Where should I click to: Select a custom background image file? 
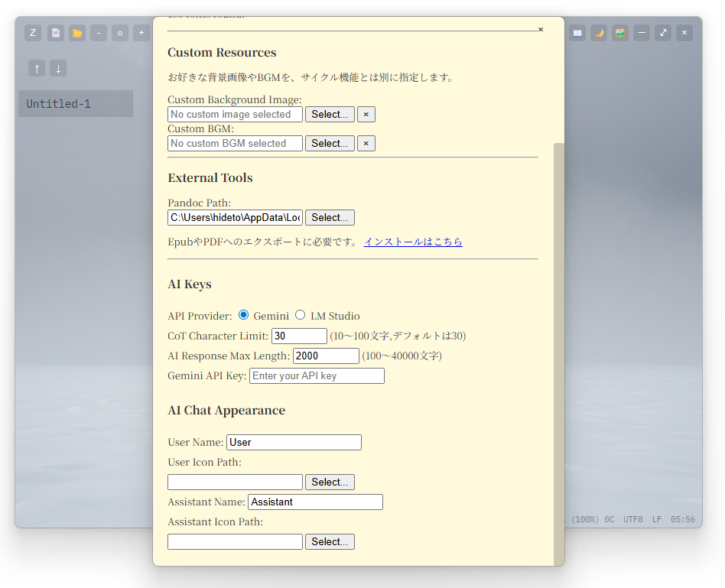click(x=330, y=114)
